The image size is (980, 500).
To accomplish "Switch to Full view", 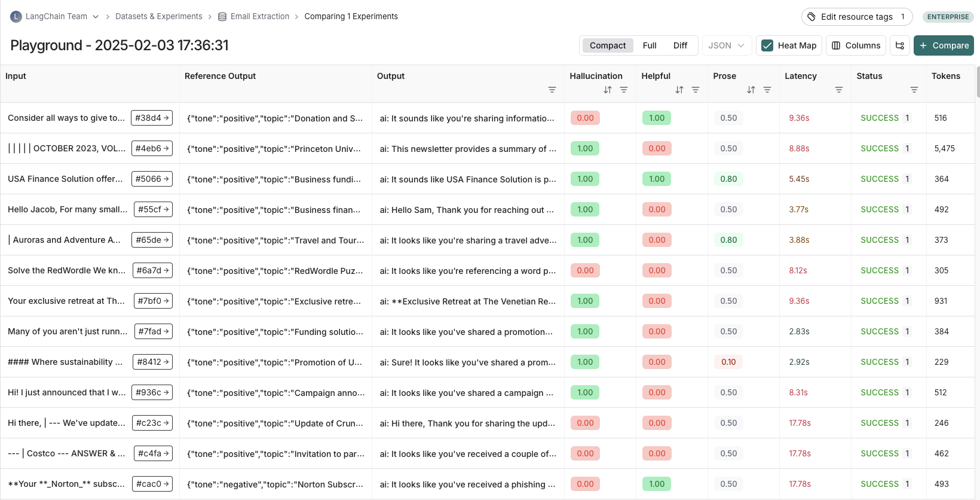I will coord(650,45).
